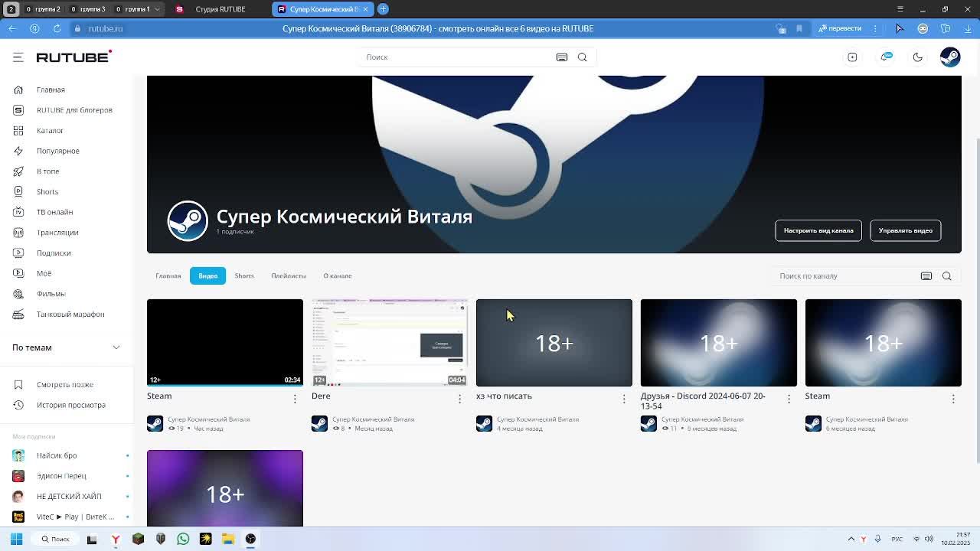The width and height of the screenshot is (980, 551).
Task: Open the Dere video thumbnail
Action: pos(390,342)
